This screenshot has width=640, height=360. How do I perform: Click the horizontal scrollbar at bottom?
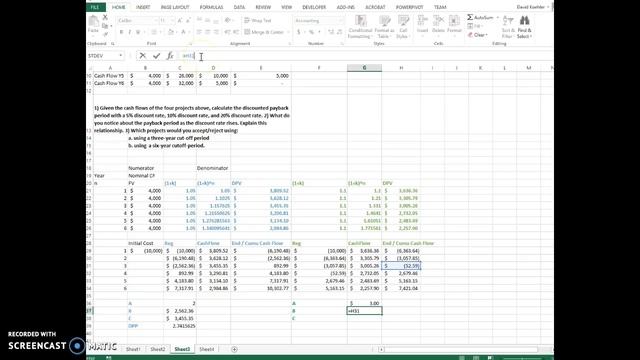coord(461,349)
